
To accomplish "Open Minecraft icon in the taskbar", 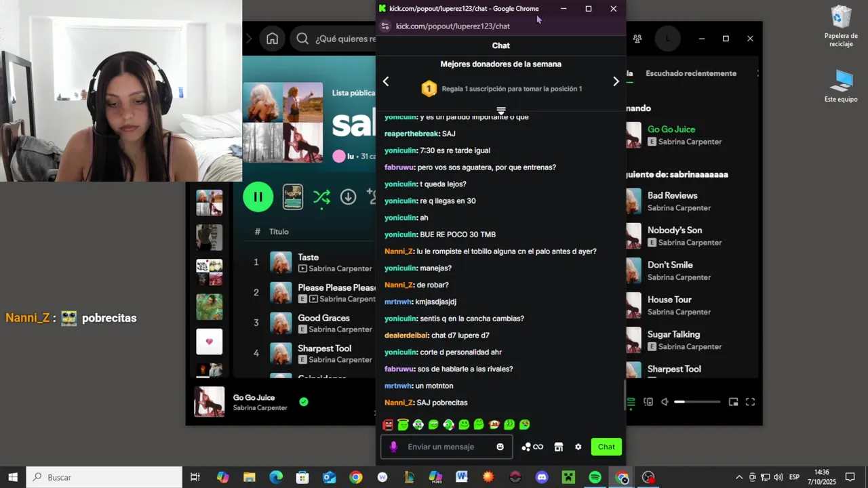I will click(568, 477).
